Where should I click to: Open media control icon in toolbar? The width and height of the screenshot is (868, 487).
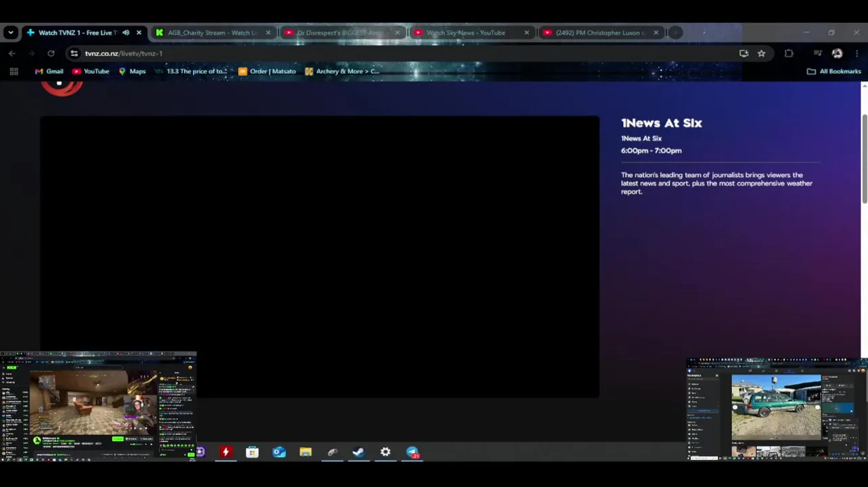(x=818, y=53)
